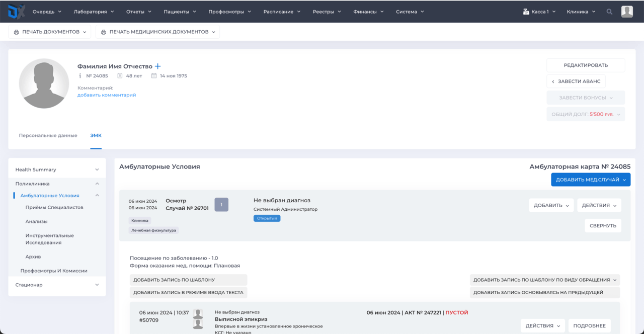Open the search magnifier icon

[609, 12]
